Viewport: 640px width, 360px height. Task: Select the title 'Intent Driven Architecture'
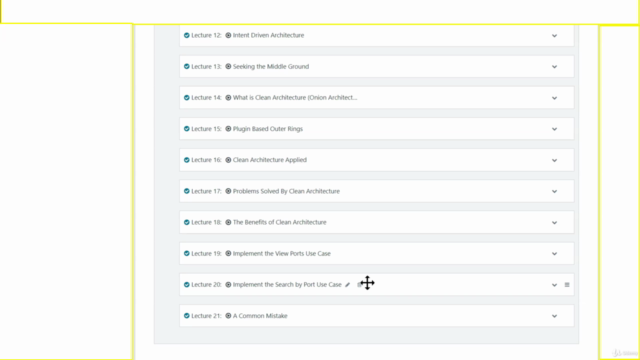[x=268, y=36]
